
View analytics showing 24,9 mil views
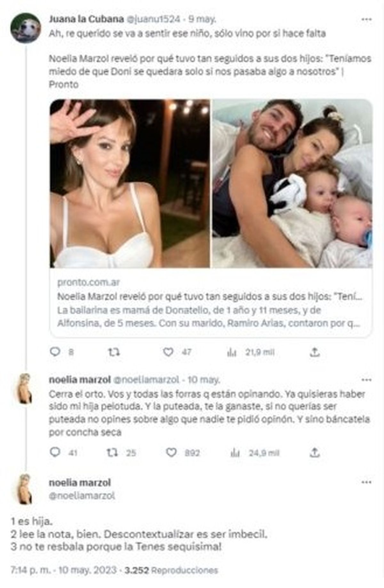[x=235, y=453]
